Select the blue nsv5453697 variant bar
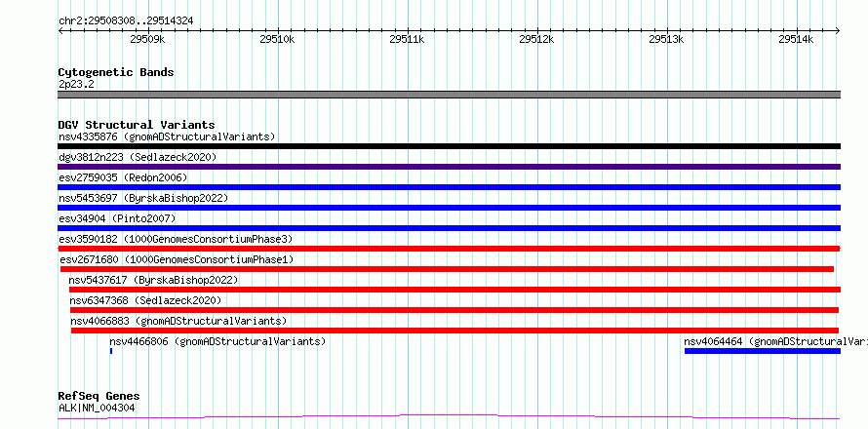 pos(449,208)
